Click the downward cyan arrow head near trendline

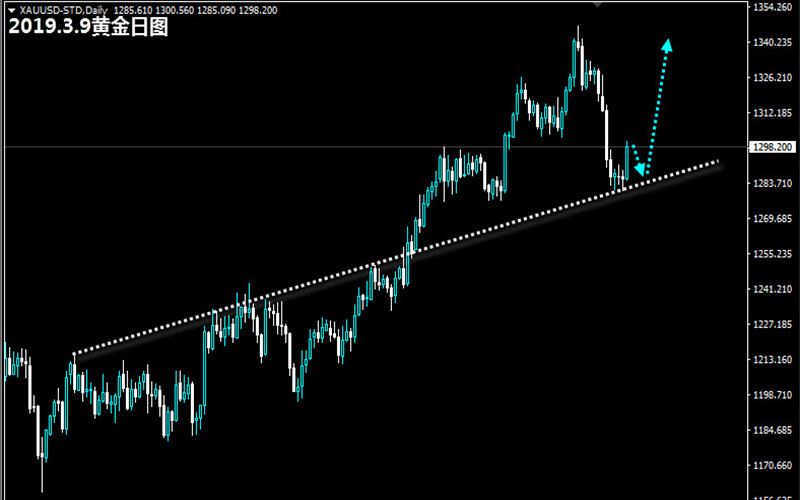coord(643,173)
